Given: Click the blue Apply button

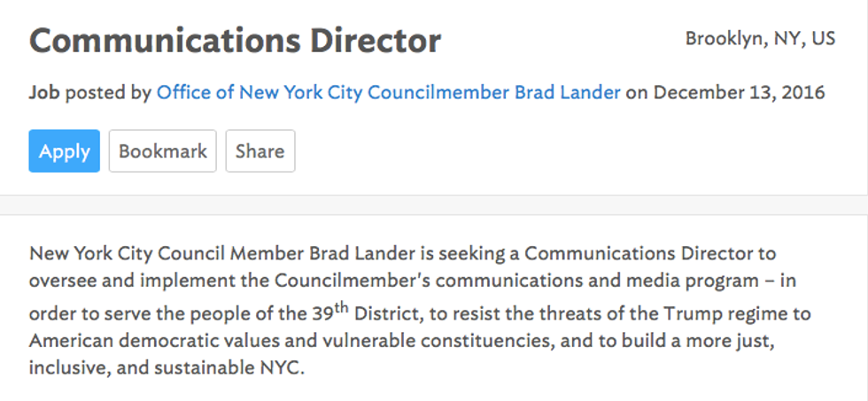Looking at the screenshot, I should click(x=64, y=151).
